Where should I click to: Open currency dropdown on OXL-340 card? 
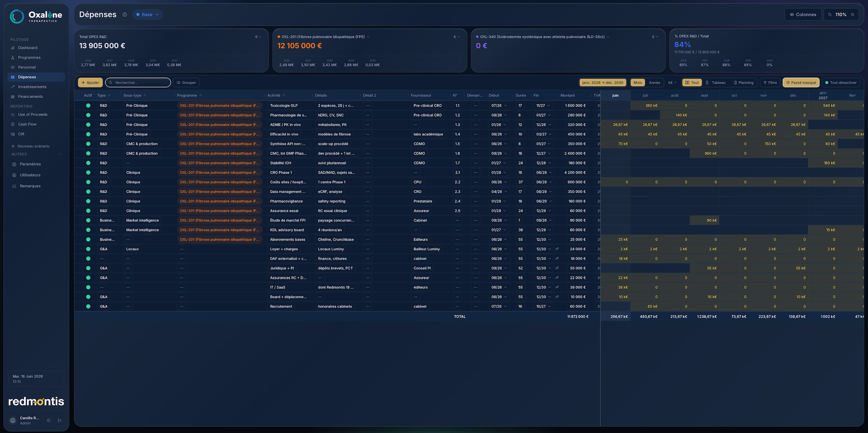[x=655, y=37]
